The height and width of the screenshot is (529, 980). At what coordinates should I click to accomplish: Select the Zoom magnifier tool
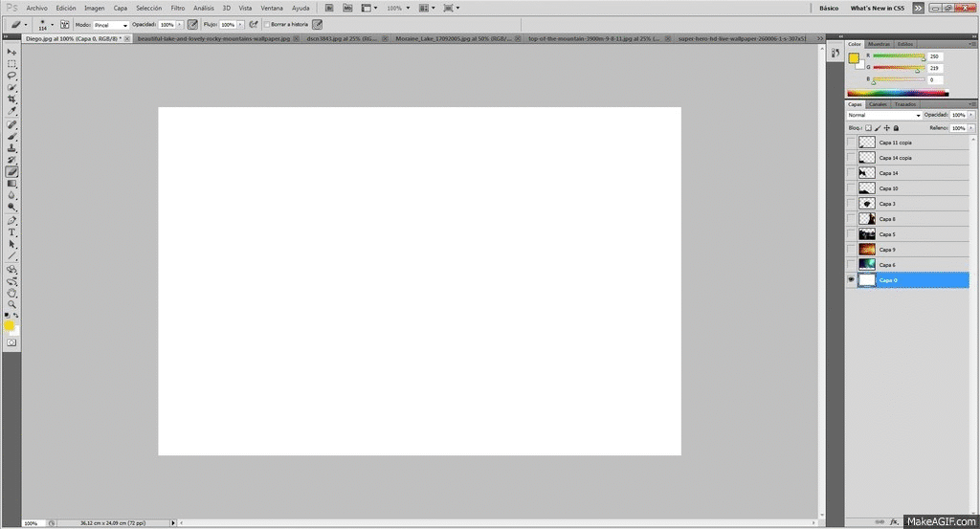(12, 304)
